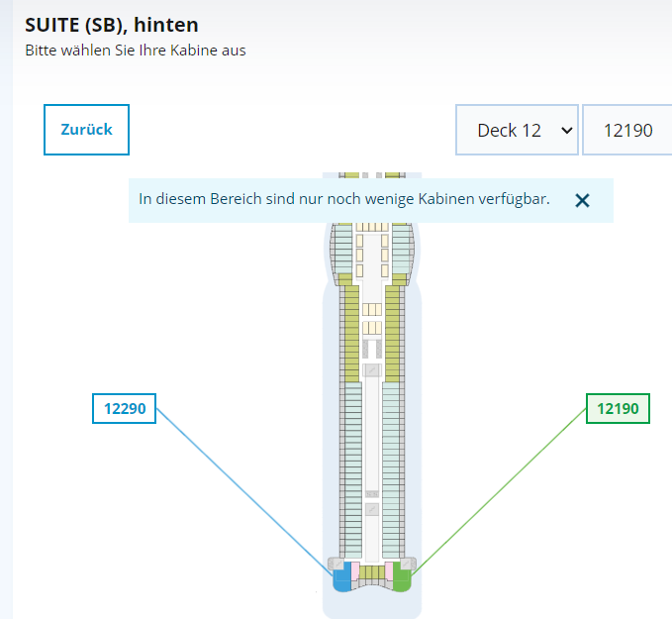
Task: Click the gray stairway icon beside blue suite
Action: pos(337,564)
